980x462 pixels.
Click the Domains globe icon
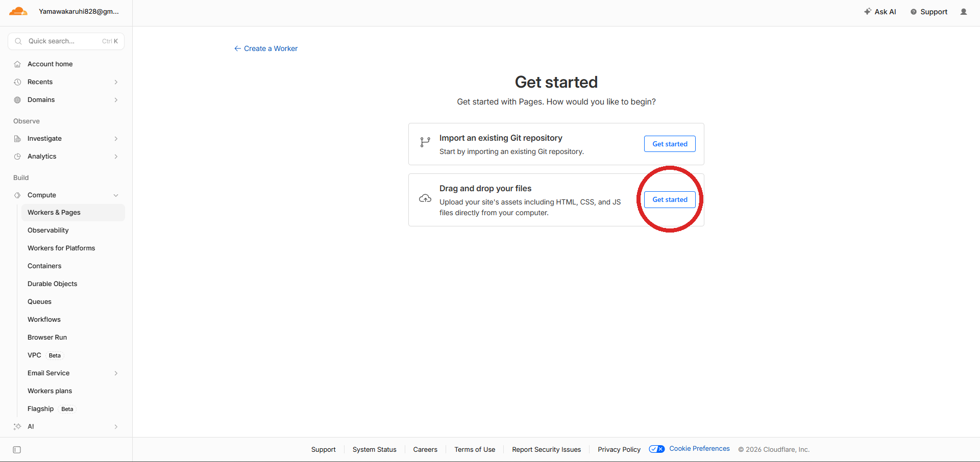coord(17,100)
